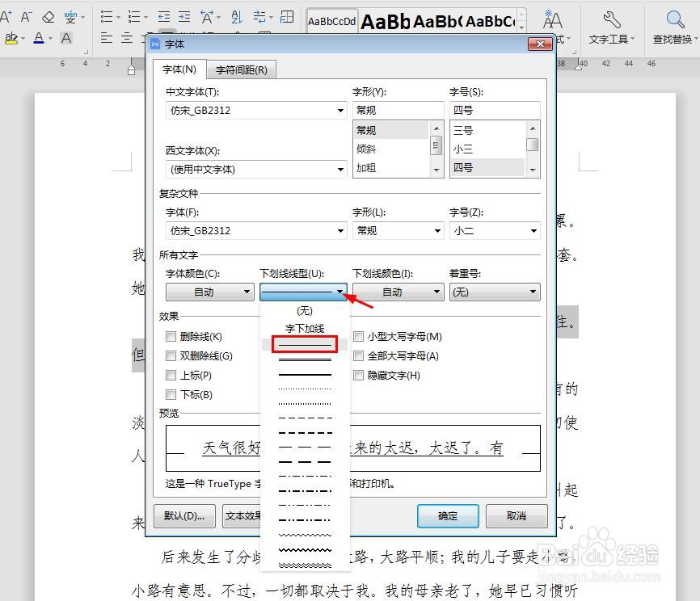This screenshot has width=700, height=601.
Task: Open the 中文字体 font dropdown
Action: click(x=339, y=111)
